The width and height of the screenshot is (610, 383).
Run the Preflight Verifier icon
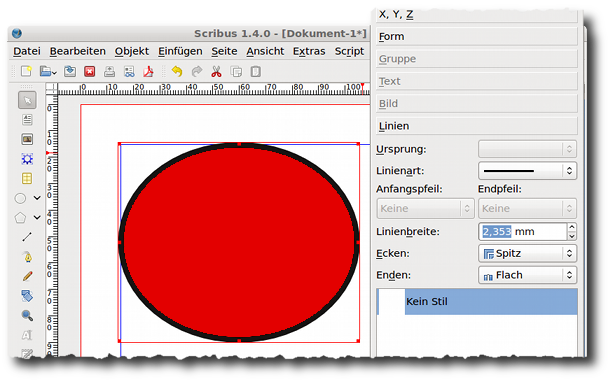(129, 71)
